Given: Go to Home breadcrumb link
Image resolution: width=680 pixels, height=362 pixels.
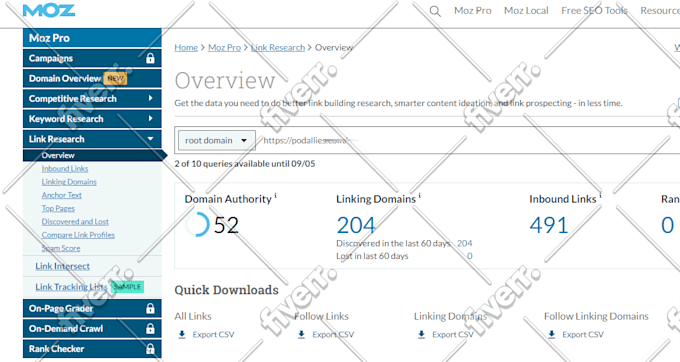Looking at the screenshot, I should pos(186,47).
